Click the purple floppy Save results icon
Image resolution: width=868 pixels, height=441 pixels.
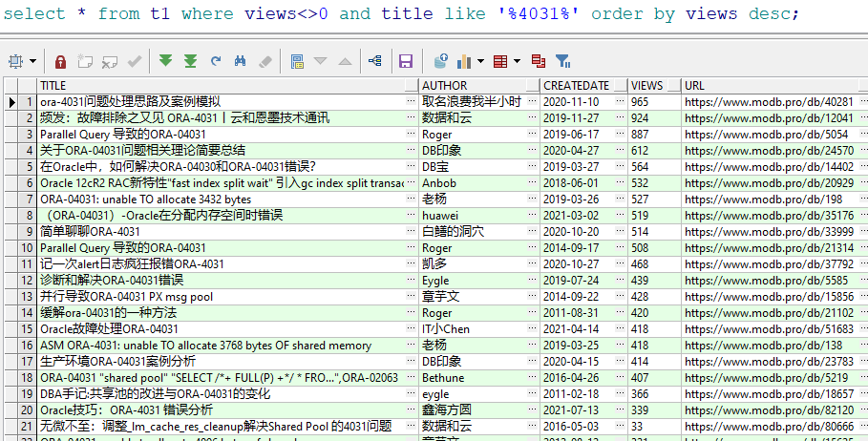406,61
